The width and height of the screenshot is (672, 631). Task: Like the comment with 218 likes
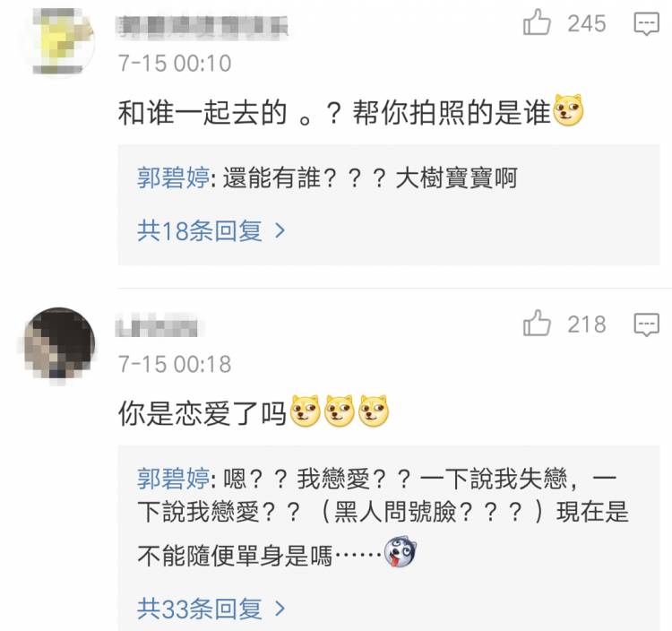tap(537, 323)
